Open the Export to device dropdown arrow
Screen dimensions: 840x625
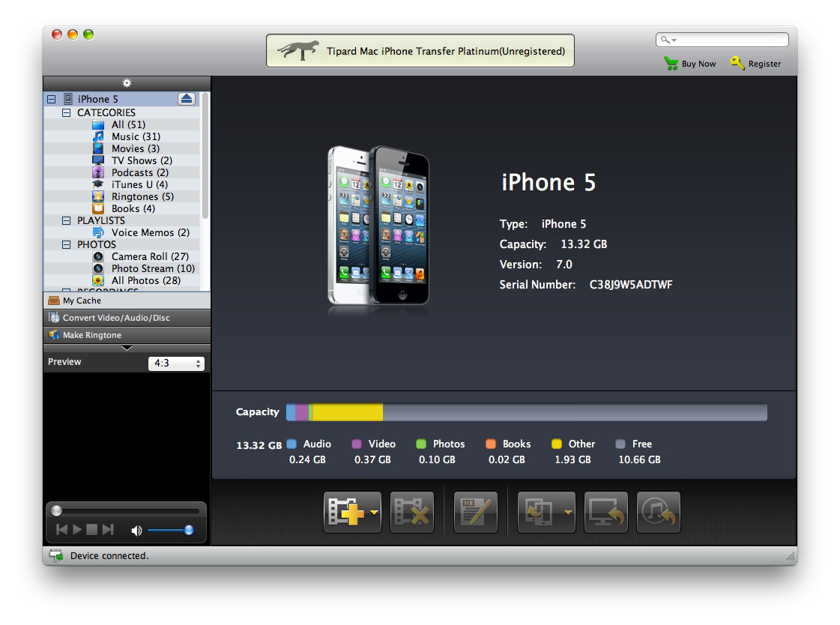[569, 513]
